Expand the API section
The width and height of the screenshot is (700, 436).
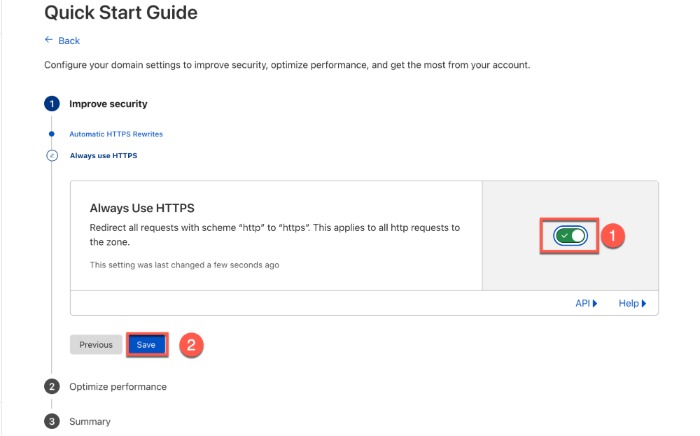click(586, 303)
